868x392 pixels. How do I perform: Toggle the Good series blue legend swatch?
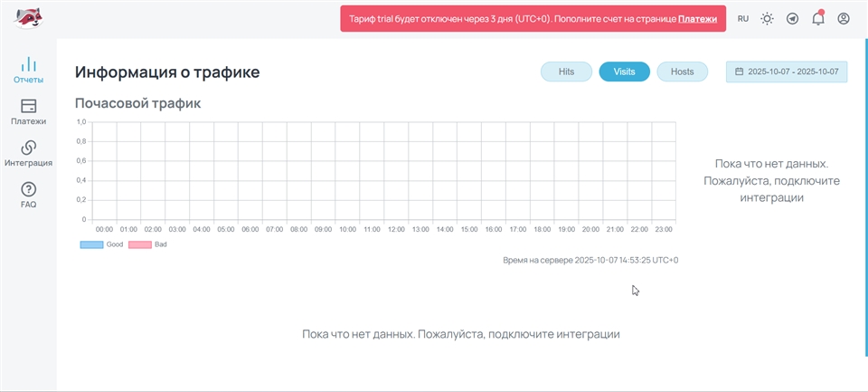[91, 244]
